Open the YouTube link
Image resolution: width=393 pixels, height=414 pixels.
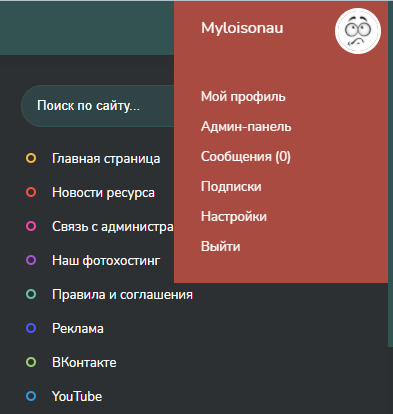pyautogui.click(x=77, y=396)
